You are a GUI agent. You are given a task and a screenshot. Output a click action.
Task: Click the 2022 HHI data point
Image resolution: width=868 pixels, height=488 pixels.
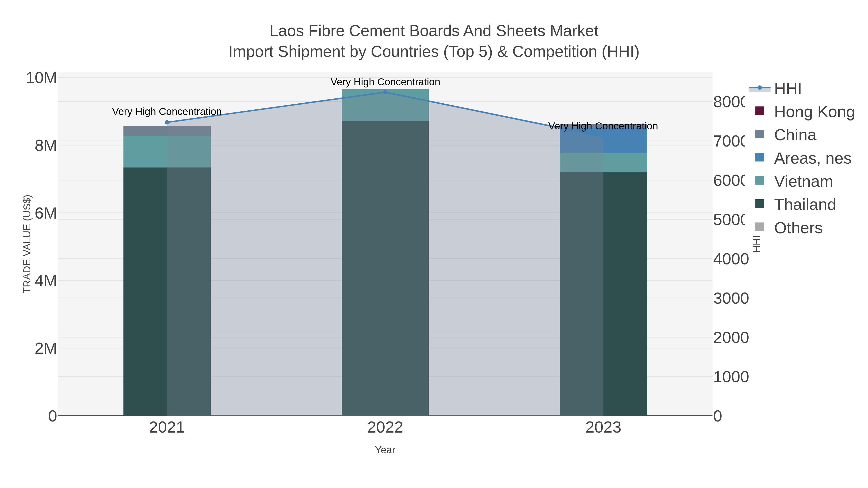(x=385, y=92)
